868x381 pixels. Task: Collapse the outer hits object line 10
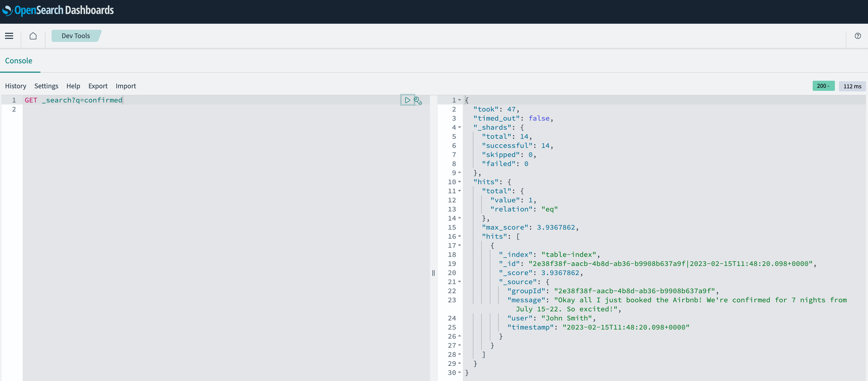[x=459, y=182]
